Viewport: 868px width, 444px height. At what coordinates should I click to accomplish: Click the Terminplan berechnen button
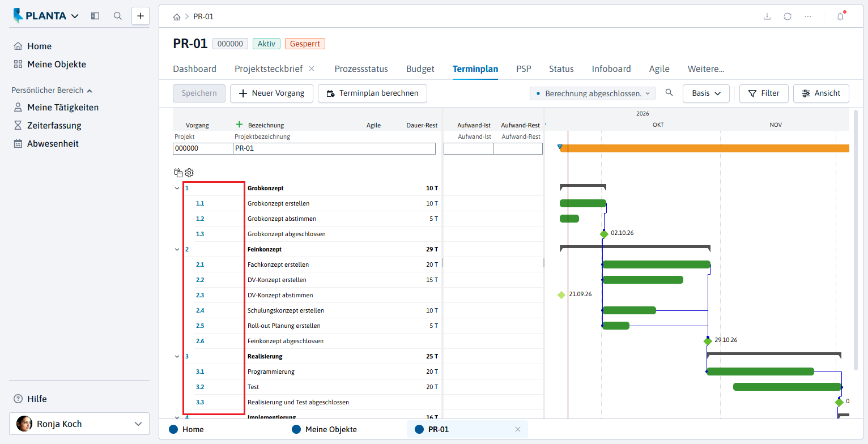372,93
